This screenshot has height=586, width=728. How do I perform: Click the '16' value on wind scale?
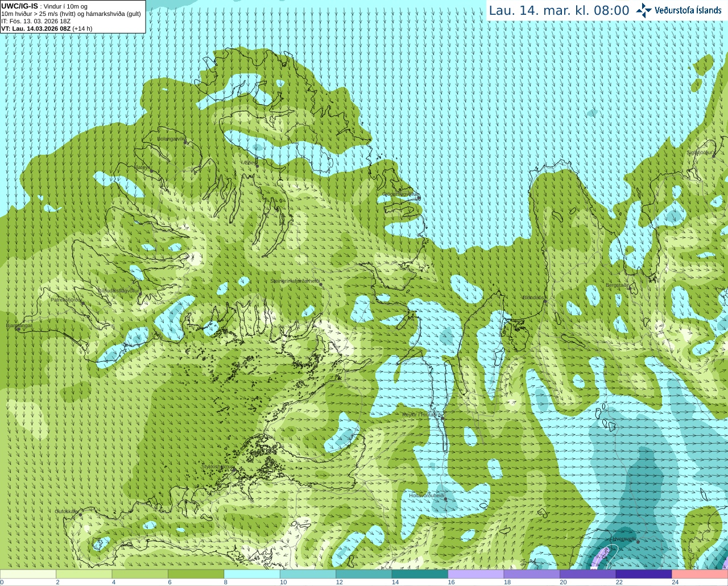click(x=451, y=582)
